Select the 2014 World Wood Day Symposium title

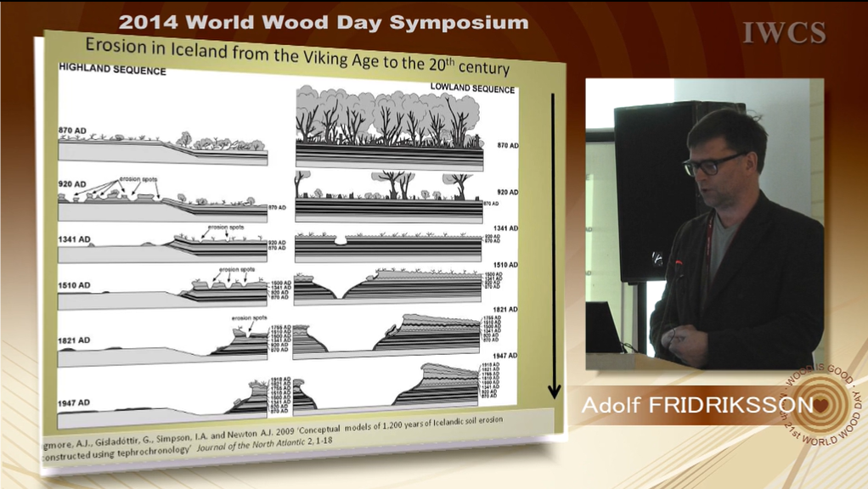click(x=323, y=22)
